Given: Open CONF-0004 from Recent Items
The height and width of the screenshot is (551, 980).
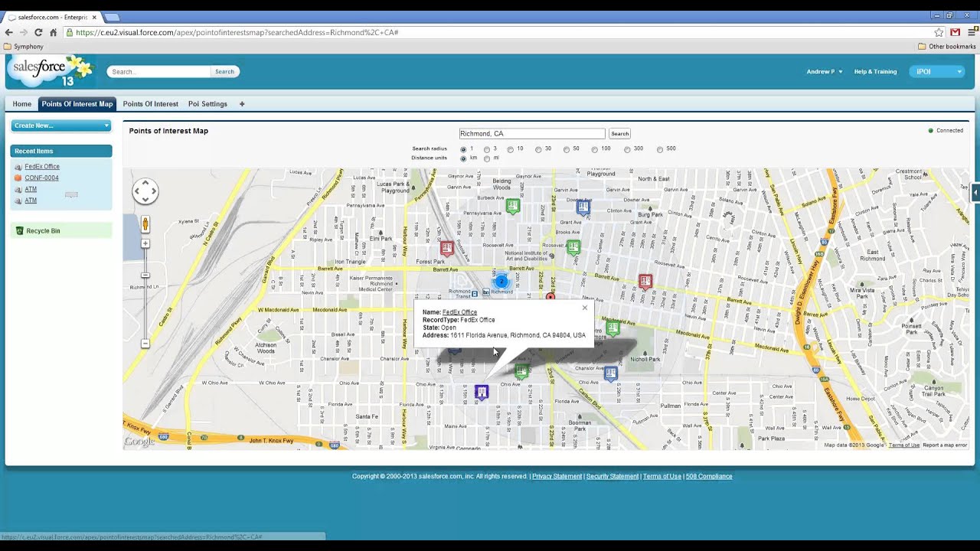Looking at the screenshot, I should point(41,178).
